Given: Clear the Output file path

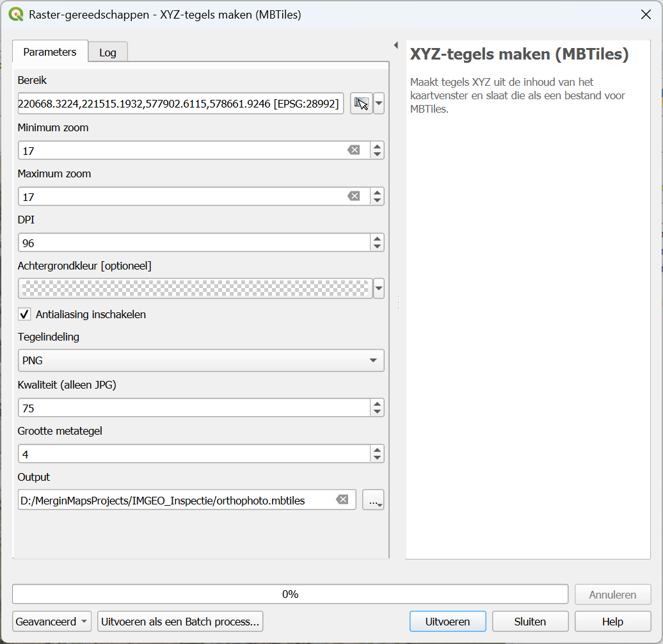Looking at the screenshot, I should (x=342, y=500).
